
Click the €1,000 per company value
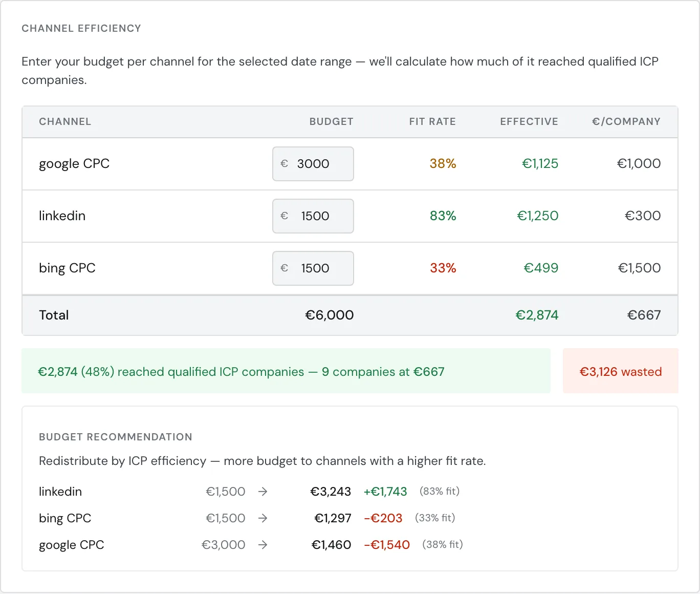[x=639, y=164]
